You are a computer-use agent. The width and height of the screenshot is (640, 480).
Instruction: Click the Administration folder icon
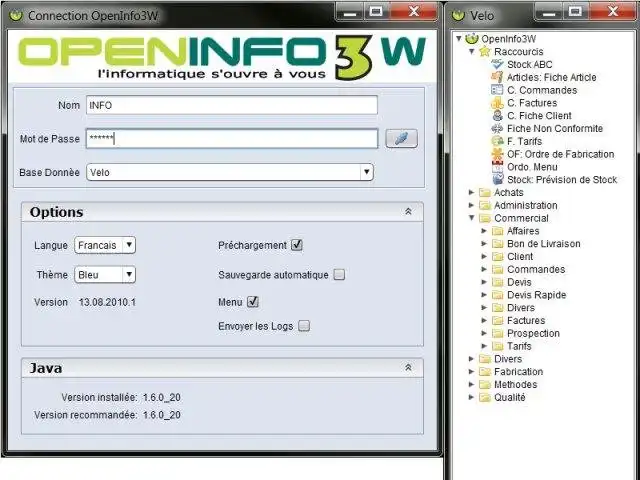coord(484,205)
